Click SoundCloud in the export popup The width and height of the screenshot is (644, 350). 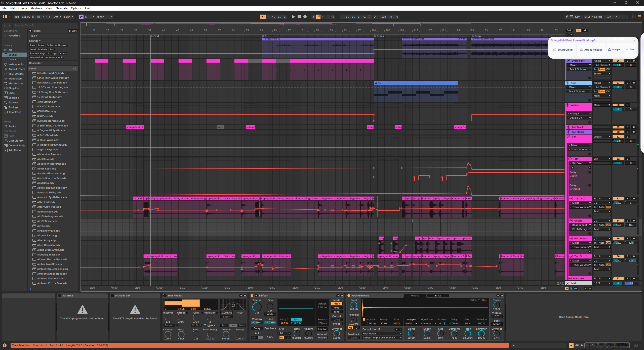tap(563, 50)
